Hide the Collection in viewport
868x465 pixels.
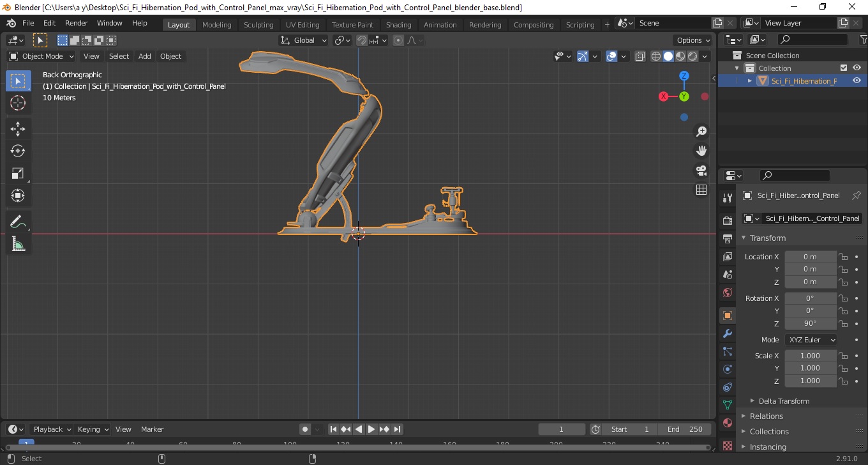tap(857, 68)
